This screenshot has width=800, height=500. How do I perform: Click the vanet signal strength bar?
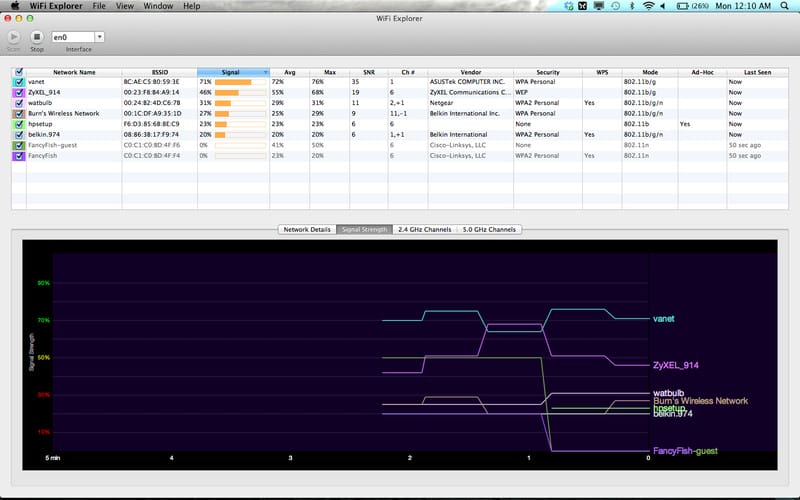click(240, 82)
